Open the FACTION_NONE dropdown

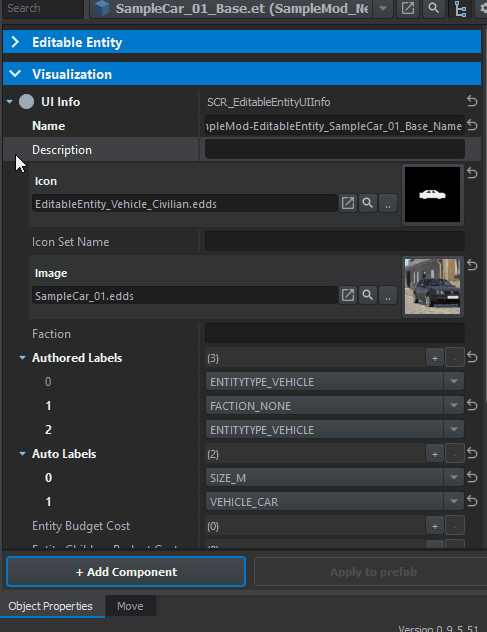(335, 405)
